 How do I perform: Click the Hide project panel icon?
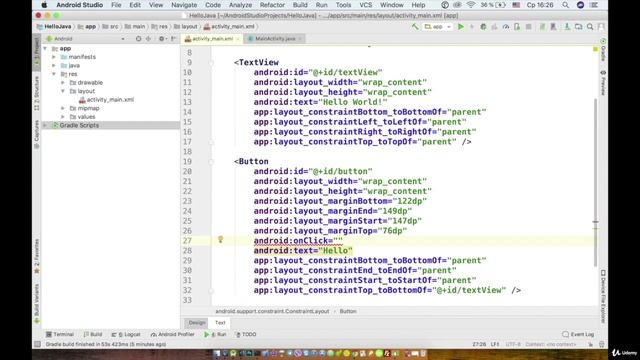(x=173, y=38)
